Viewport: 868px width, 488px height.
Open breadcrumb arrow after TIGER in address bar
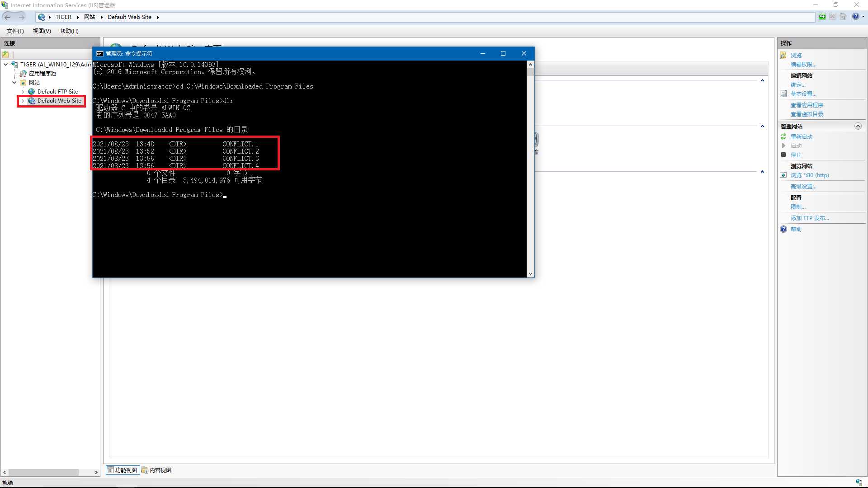pyautogui.click(x=78, y=17)
